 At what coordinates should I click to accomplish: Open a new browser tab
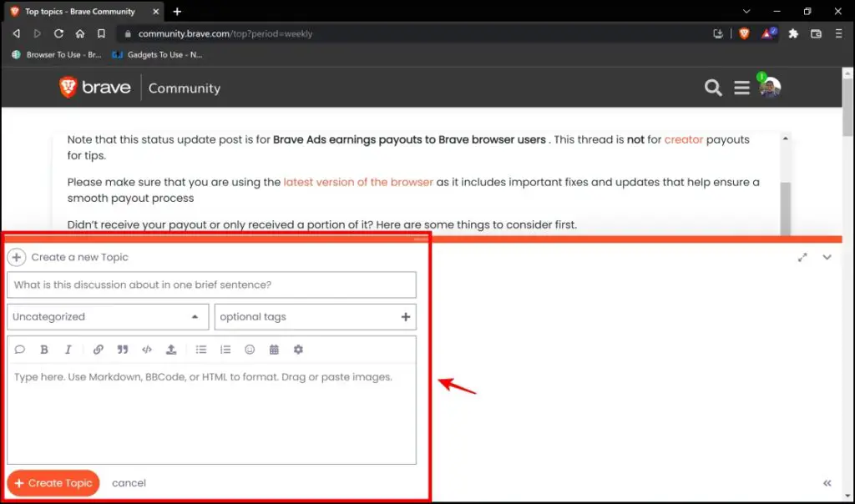177,12
